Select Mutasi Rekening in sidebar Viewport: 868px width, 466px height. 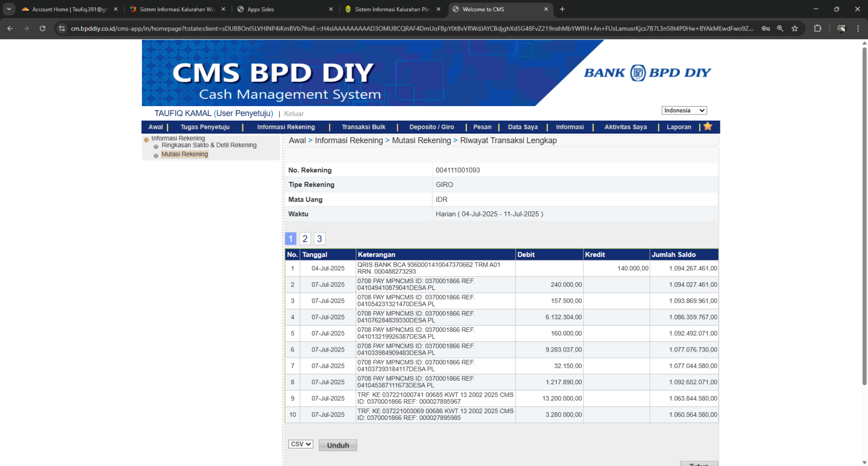pos(184,154)
